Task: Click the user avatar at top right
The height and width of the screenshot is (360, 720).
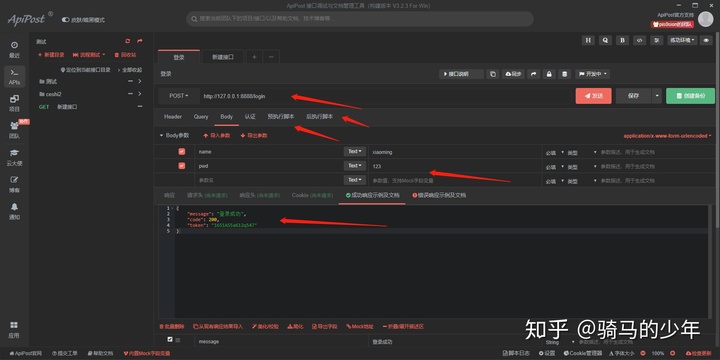Action: tap(705, 19)
